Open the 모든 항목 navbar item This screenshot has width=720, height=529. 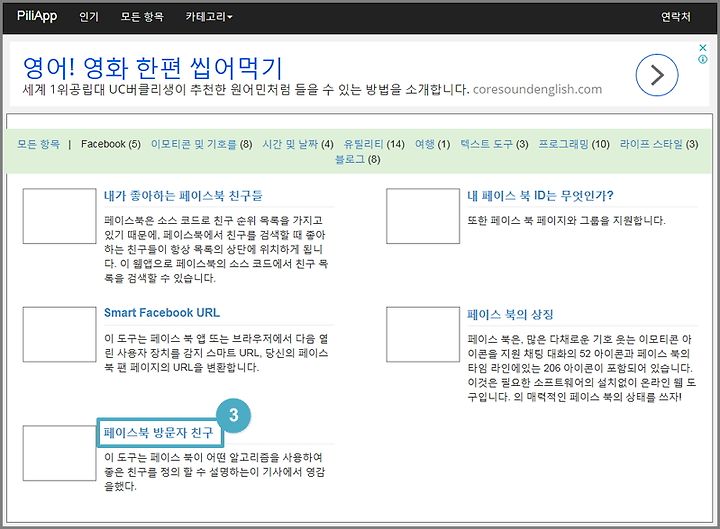coord(142,17)
